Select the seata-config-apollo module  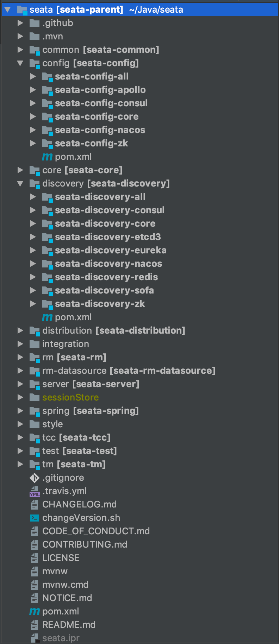(x=100, y=90)
